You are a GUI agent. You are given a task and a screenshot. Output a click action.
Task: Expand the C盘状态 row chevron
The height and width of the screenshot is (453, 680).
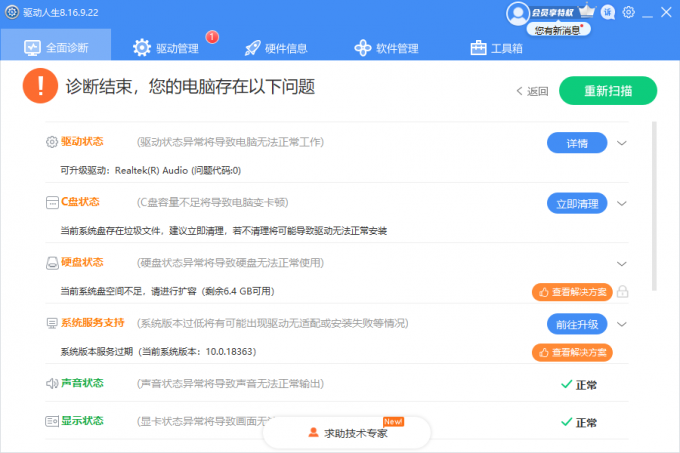622,203
